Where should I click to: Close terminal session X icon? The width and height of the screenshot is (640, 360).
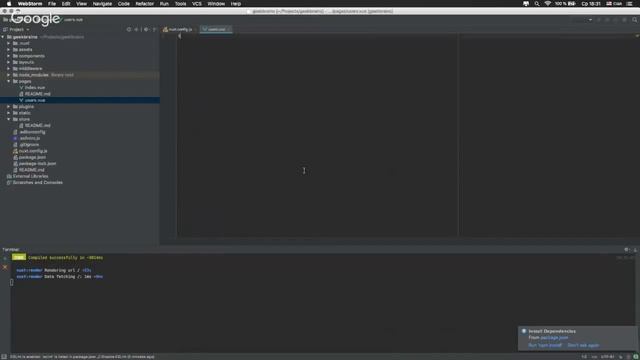[x=5, y=267]
